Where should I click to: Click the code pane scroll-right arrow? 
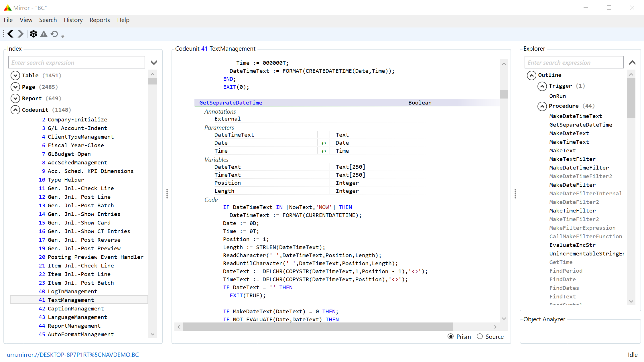(x=495, y=327)
